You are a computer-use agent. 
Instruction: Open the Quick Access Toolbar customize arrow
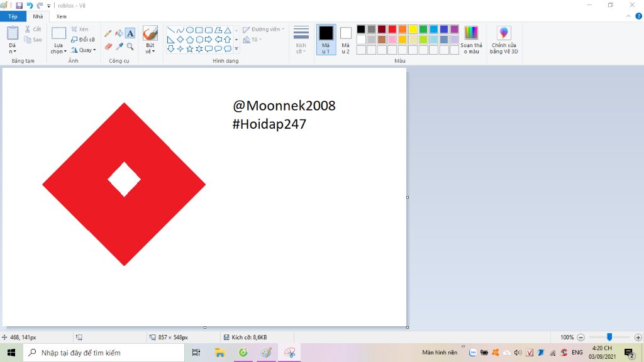click(x=49, y=6)
